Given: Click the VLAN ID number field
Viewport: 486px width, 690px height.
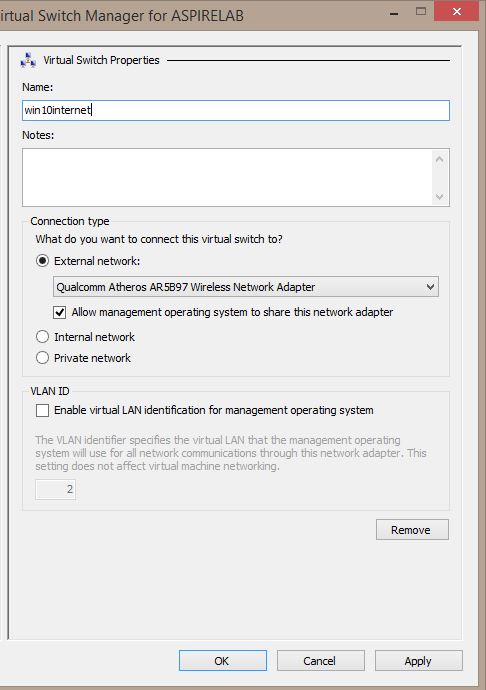Looking at the screenshot, I should (55, 489).
